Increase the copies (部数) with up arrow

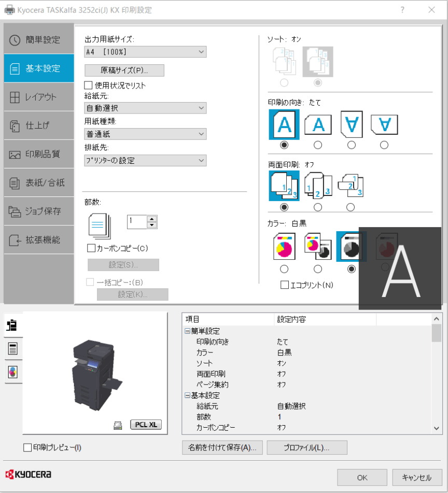(152, 219)
